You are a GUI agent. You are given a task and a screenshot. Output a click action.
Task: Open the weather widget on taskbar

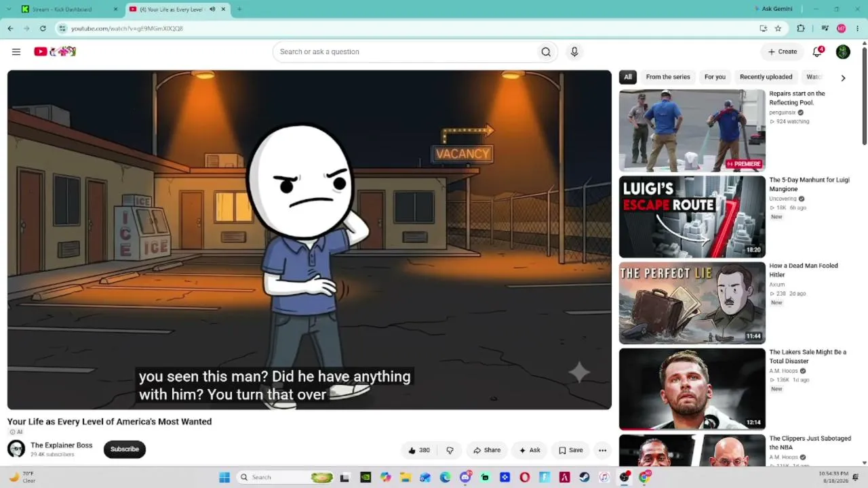tap(22, 477)
